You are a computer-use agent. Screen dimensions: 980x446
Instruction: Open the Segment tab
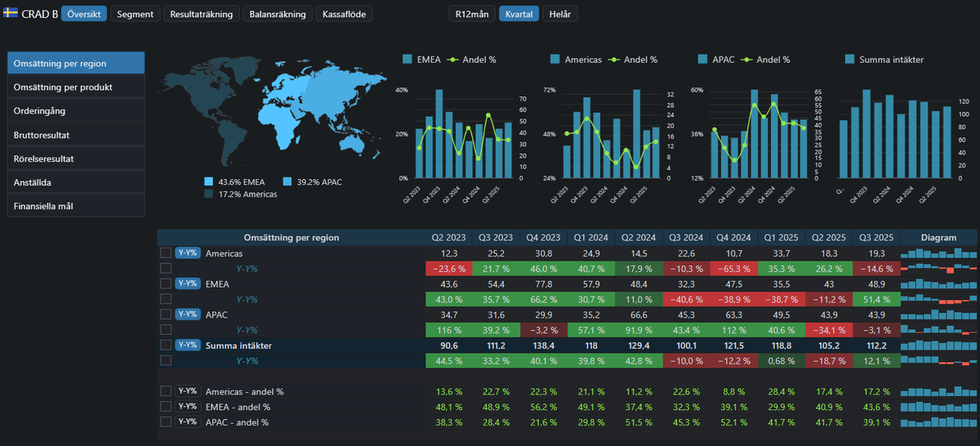[x=136, y=14]
